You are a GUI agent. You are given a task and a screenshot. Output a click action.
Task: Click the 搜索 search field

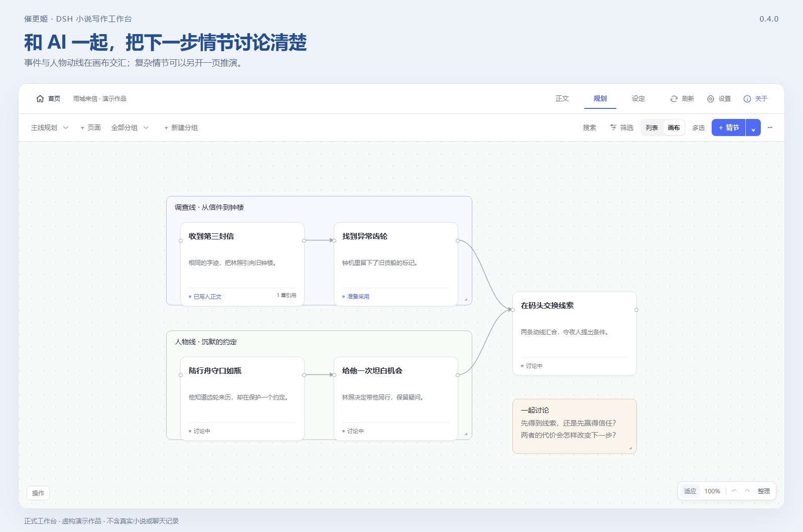pos(590,127)
